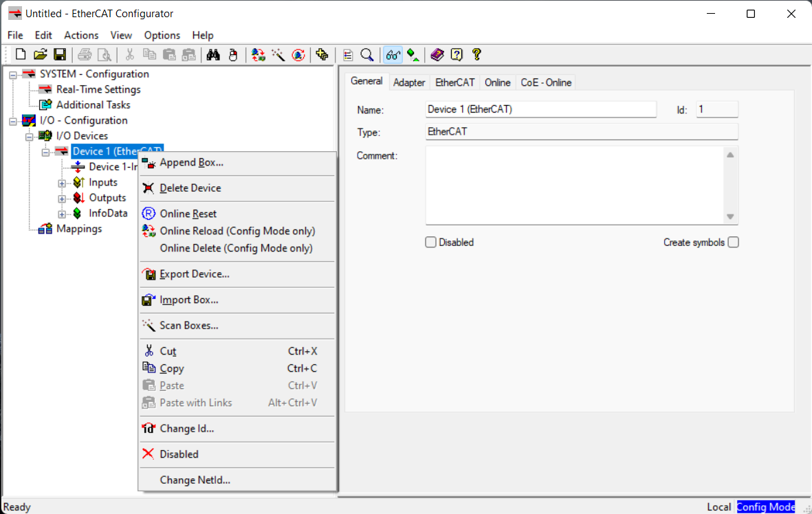Click the yellow Inputs icon in tree
812x514 pixels.
(78, 182)
